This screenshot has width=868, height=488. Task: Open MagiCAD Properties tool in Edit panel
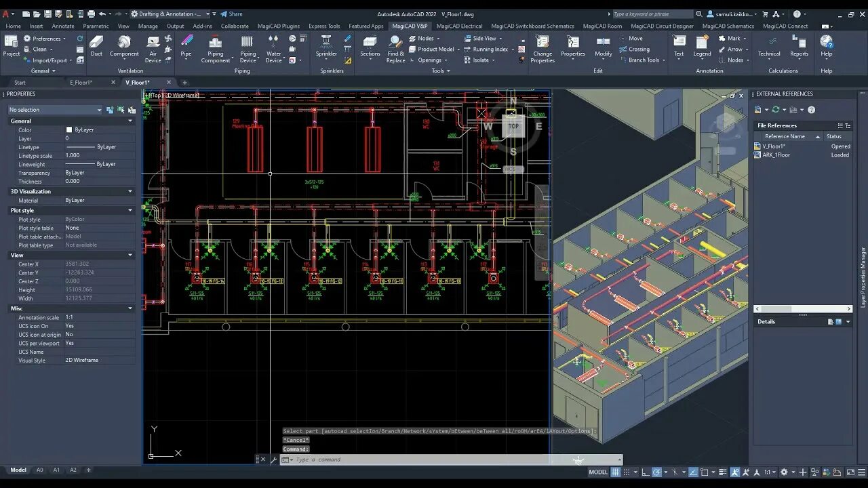[x=573, y=46]
